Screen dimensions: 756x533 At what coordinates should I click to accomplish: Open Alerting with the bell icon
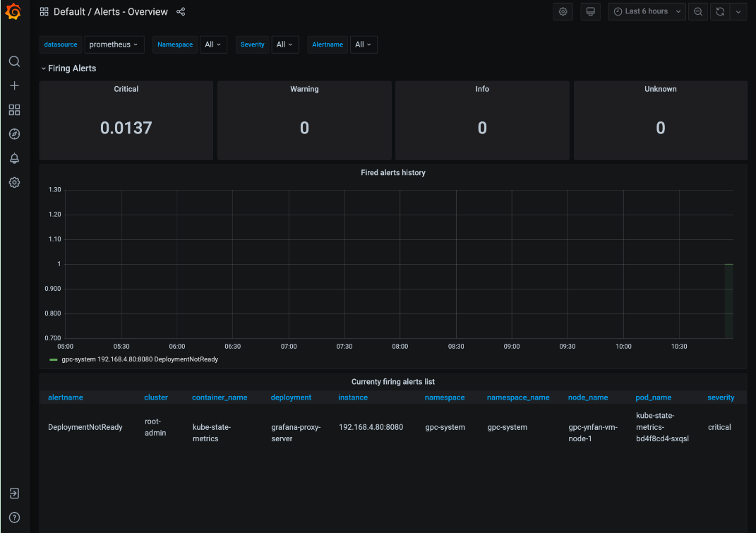click(14, 158)
